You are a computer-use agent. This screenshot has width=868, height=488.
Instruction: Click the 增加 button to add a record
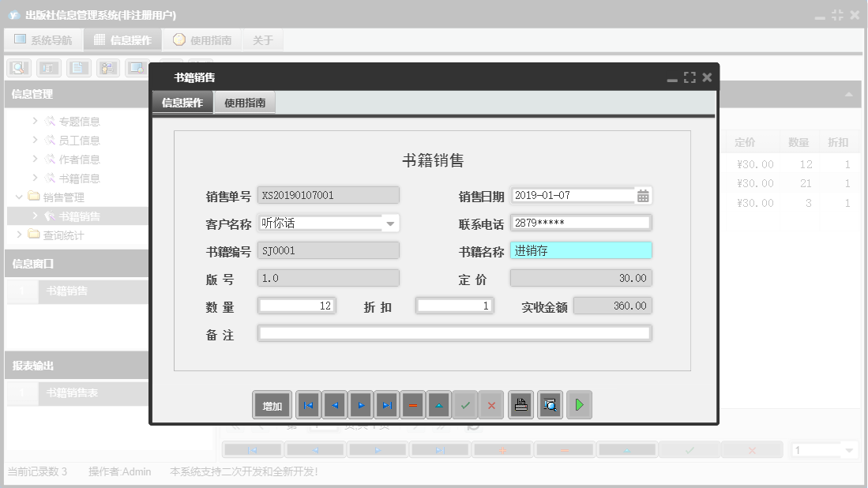click(272, 404)
